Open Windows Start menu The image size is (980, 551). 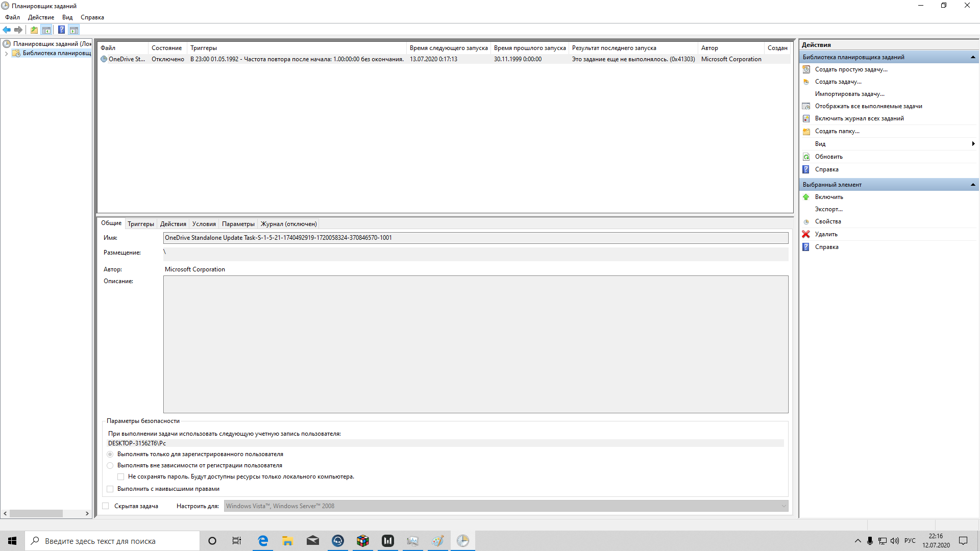[x=12, y=541]
